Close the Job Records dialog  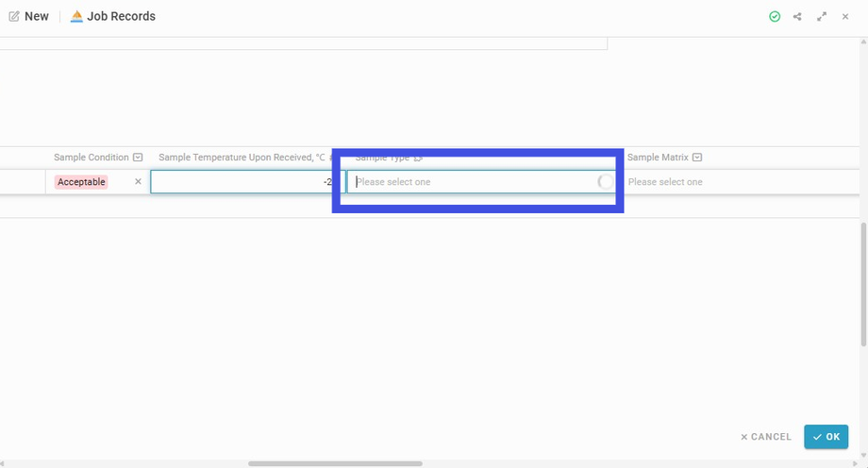(x=845, y=17)
